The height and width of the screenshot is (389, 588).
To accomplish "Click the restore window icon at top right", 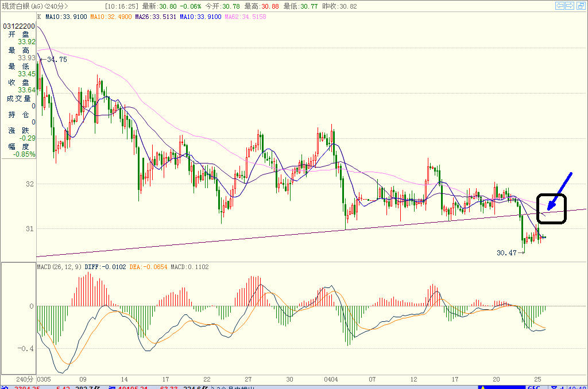I will coord(581,6).
